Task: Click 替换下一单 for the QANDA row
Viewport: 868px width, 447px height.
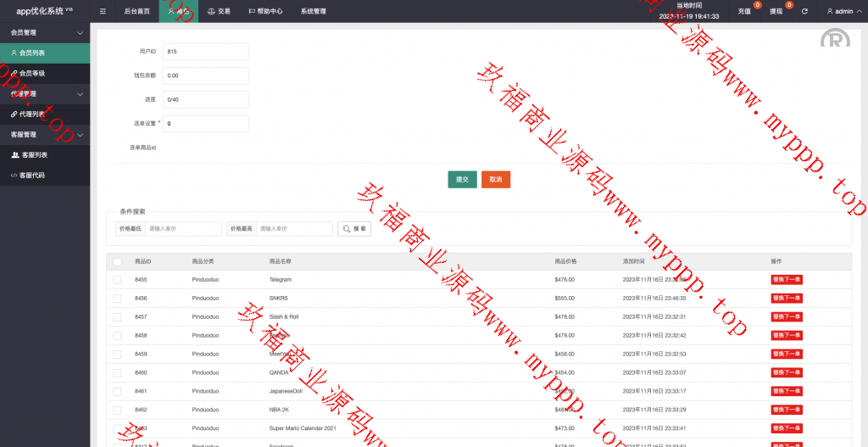Action: click(786, 372)
